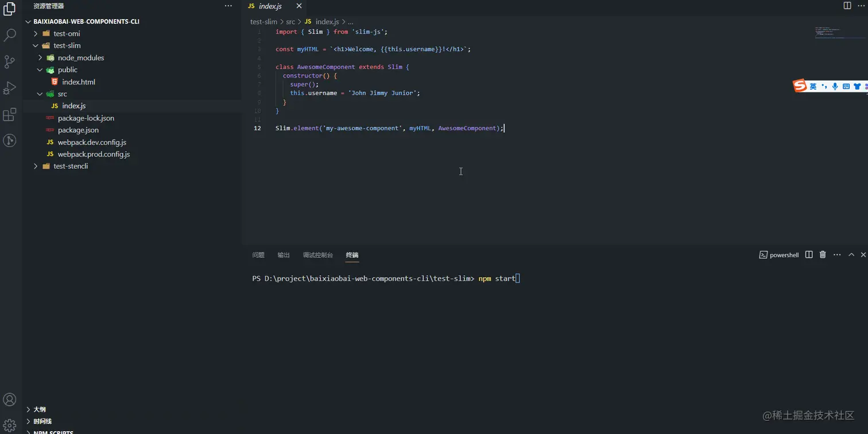Viewport: 868px width, 434px height.
Task: Open the Extensions view
Action: (10, 114)
